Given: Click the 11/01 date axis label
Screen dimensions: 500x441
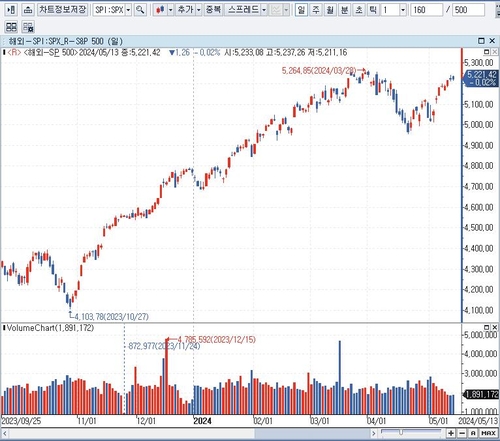Looking at the screenshot, I should (87, 421).
